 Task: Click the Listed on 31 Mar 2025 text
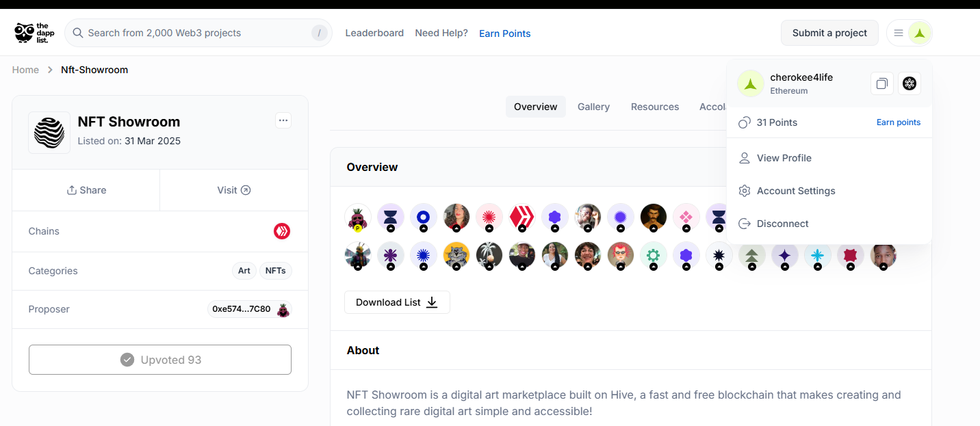click(x=129, y=141)
